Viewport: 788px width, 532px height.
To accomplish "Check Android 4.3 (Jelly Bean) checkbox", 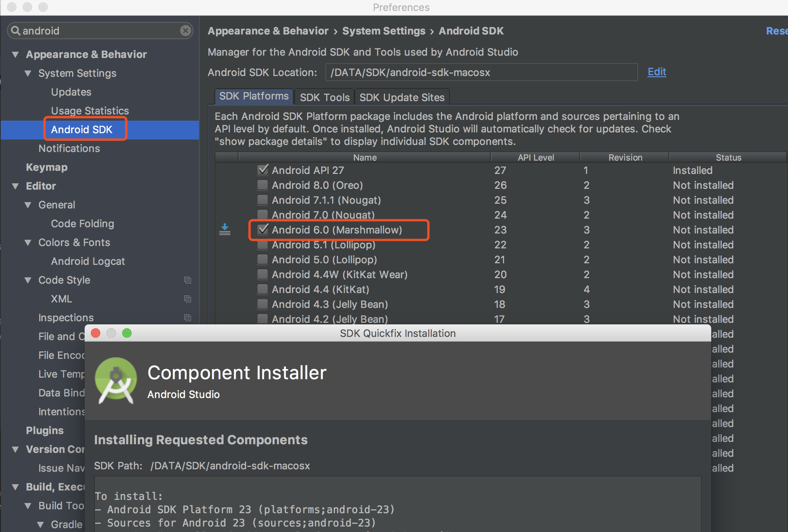I will (262, 304).
